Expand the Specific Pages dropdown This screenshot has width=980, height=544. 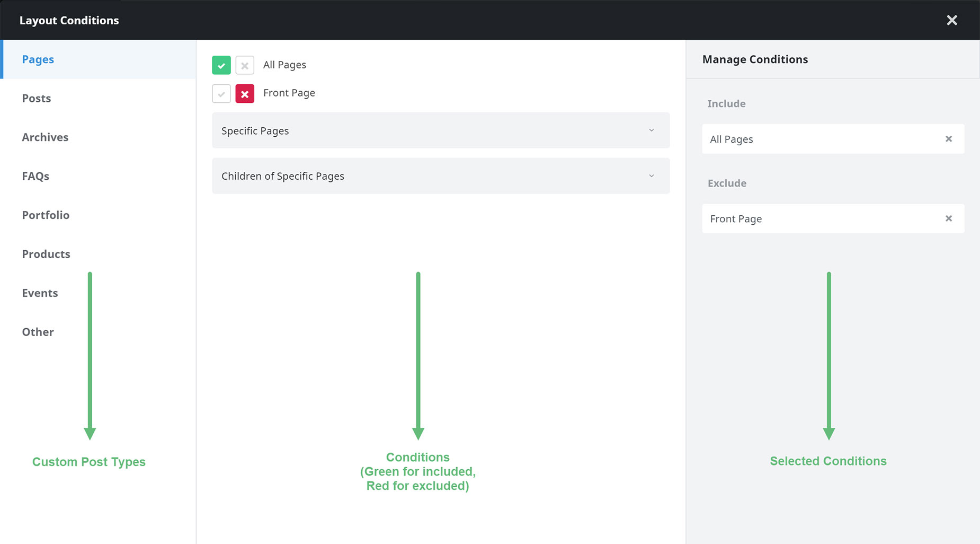[441, 130]
